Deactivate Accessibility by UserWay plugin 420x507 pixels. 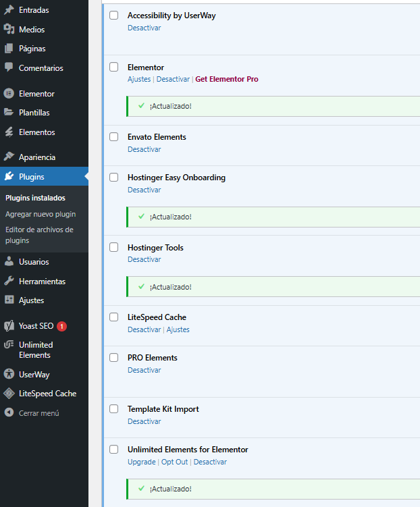point(145,28)
